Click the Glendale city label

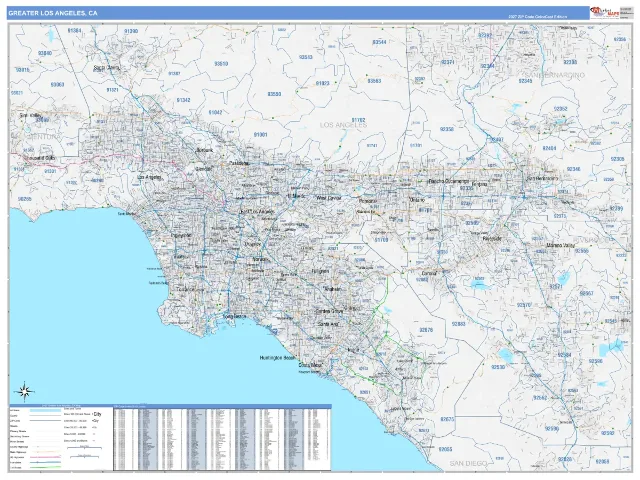coord(203,169)
